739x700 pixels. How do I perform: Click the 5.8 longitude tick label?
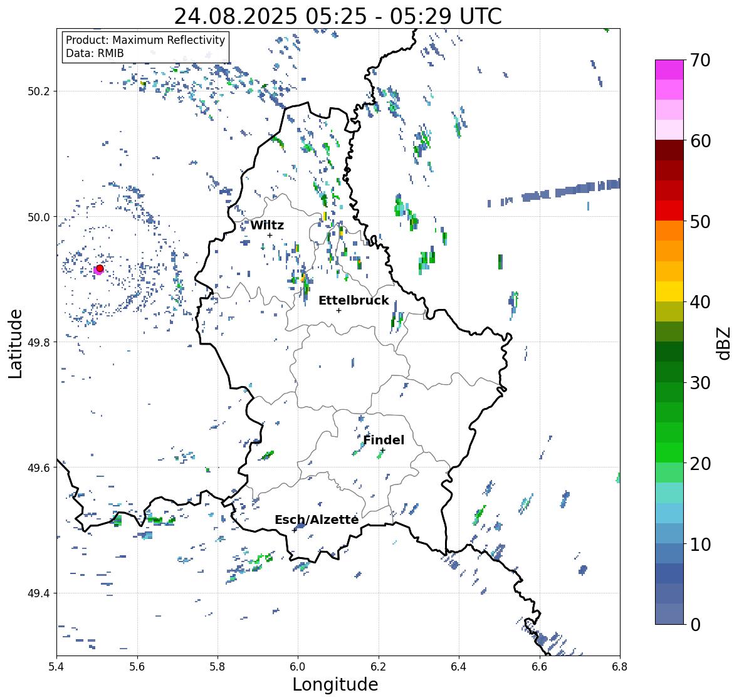pos(218,667)
